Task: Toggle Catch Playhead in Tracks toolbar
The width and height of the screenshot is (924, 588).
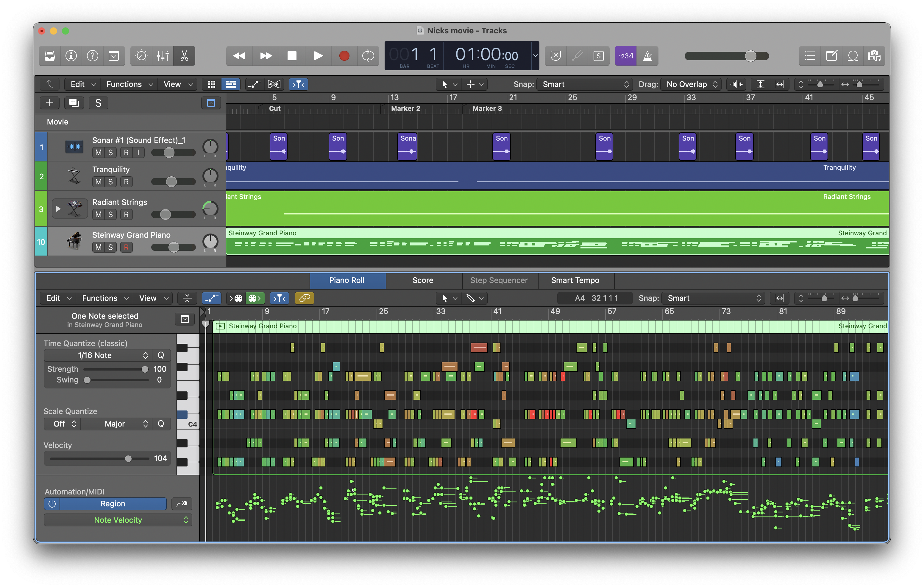Action: pyautogui.click(x=299, y=85)
